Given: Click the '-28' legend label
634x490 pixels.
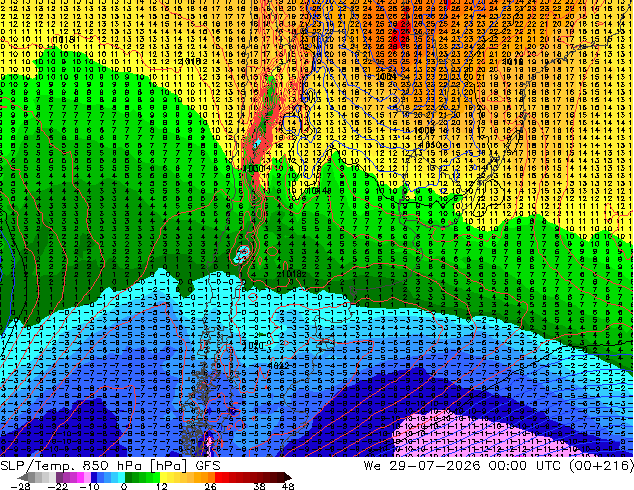Looking at the screenshot, I should click(x=20, y=486).
